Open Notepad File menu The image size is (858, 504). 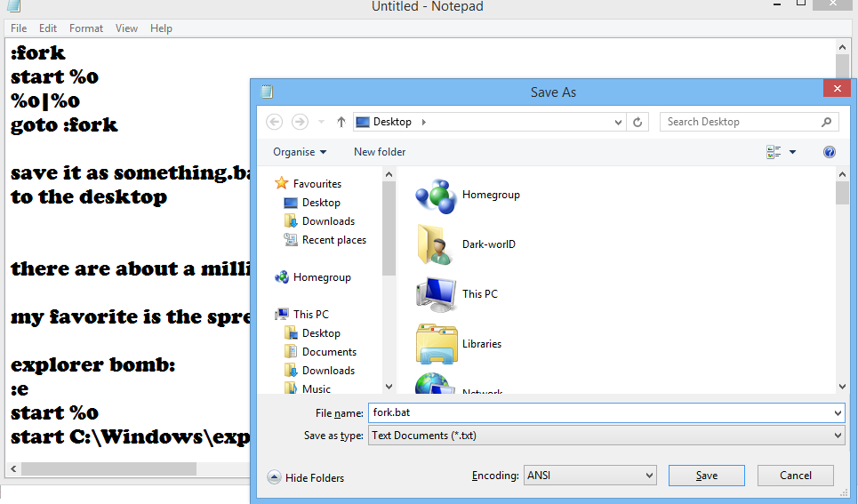[19, 28]
